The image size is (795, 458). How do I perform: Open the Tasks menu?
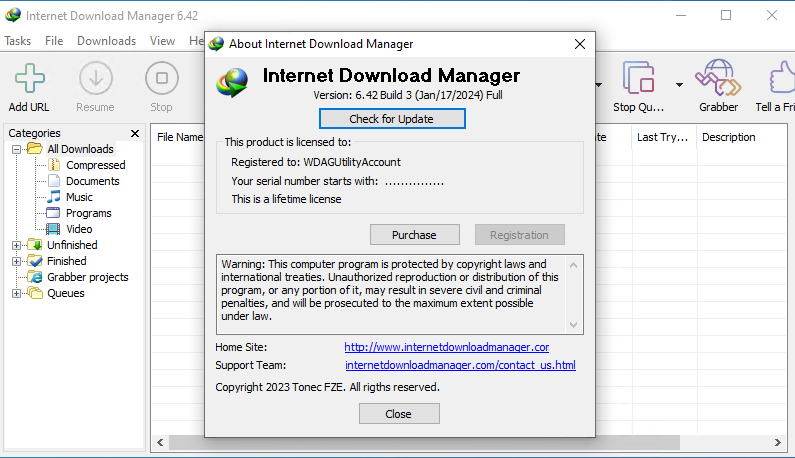[18, 41]
